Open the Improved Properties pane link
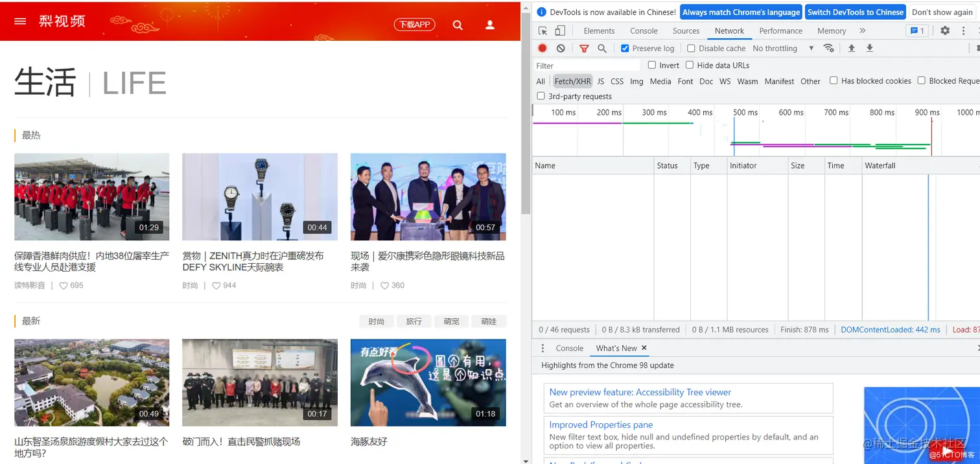 coord(601,424)
